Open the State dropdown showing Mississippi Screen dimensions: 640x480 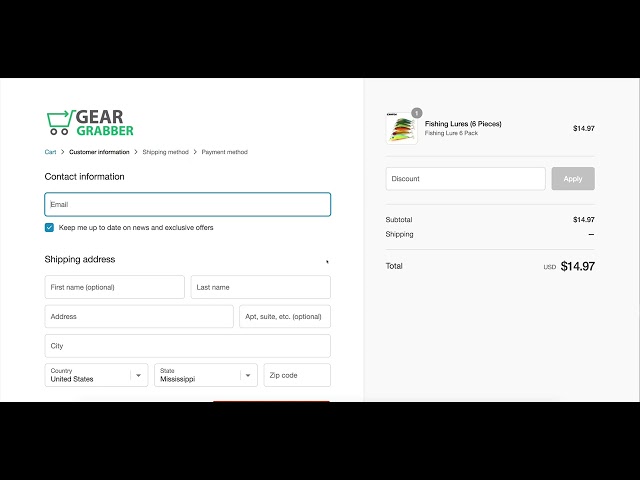(x=206, y=375)
